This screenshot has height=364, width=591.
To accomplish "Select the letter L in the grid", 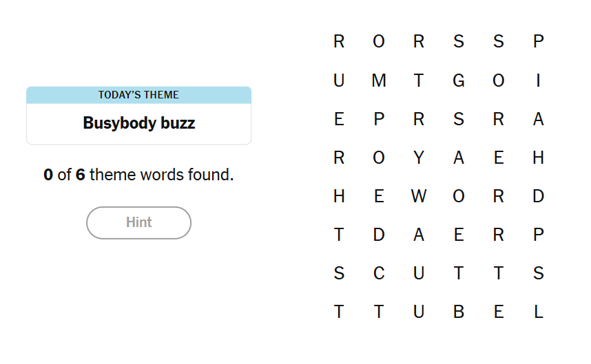I will coord(538,312).
